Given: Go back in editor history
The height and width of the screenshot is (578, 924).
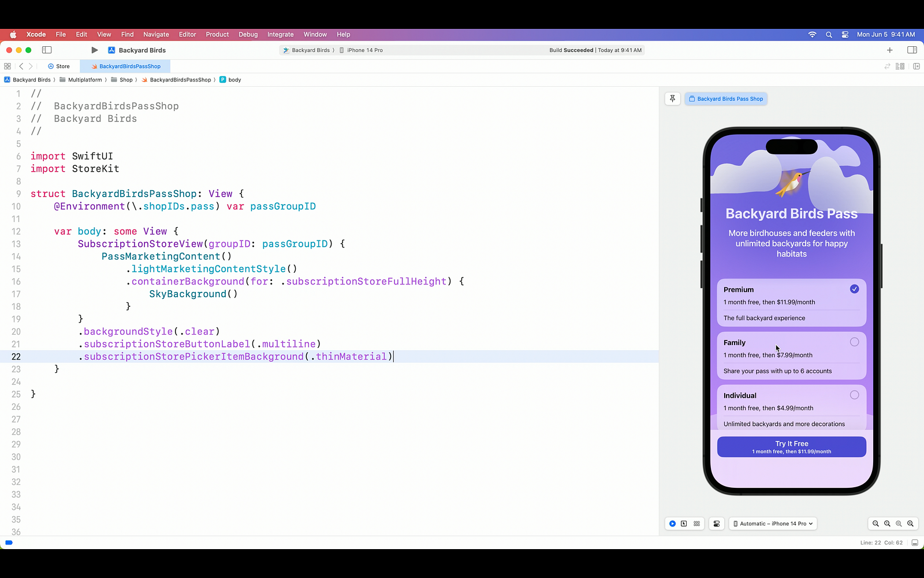Looking at the screenshot, I should (21, 66).
